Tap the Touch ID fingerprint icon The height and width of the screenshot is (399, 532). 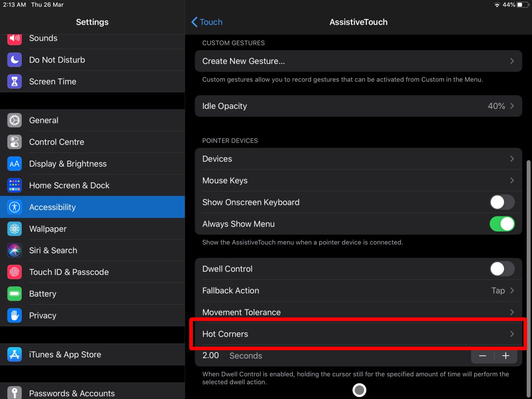point(15,272)
